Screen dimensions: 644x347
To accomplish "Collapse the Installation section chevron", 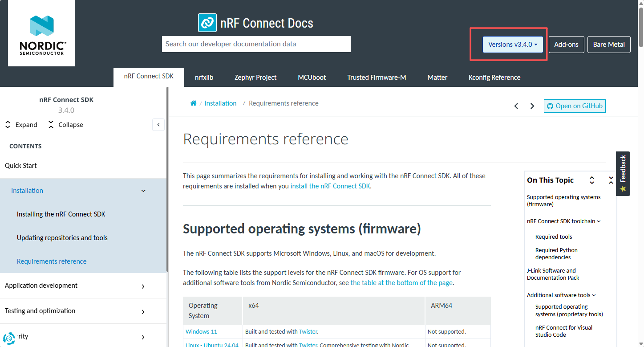I will (x=143, y=191).
